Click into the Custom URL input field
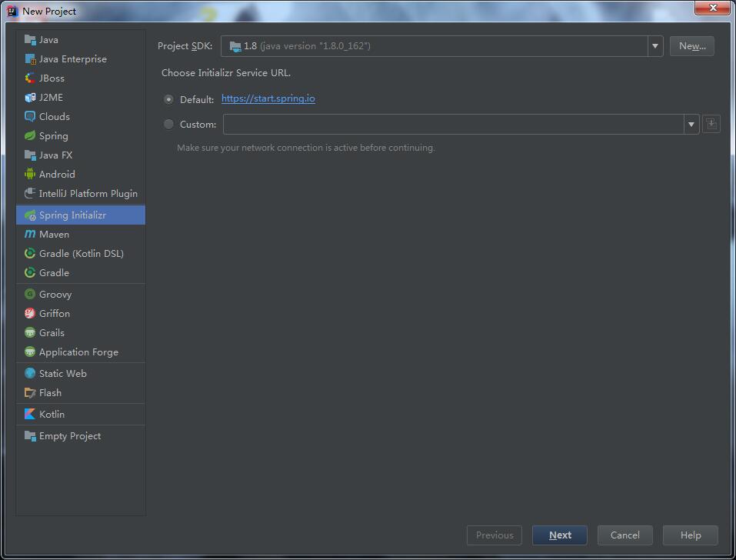The image size is (736, 560). coord(454,125)
